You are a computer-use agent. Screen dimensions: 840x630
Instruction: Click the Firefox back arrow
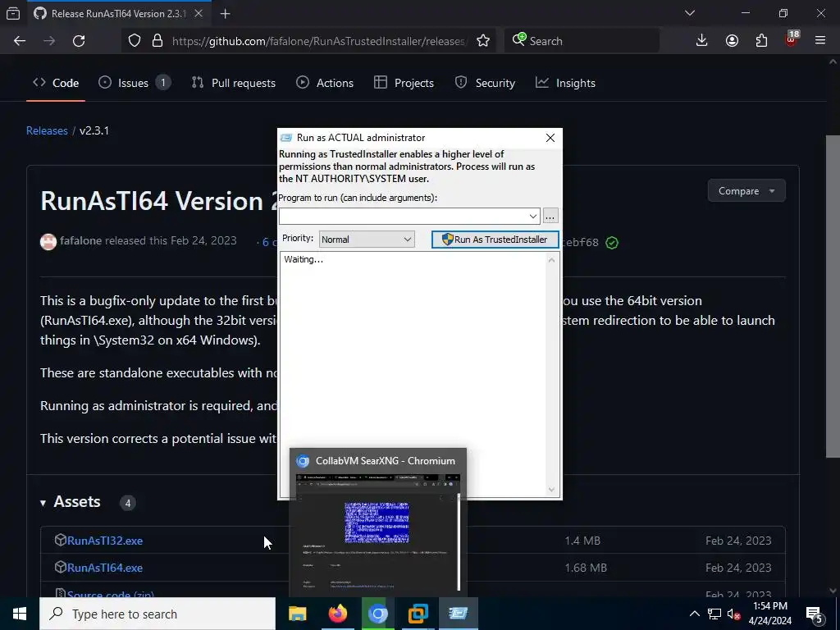[20, 41]
